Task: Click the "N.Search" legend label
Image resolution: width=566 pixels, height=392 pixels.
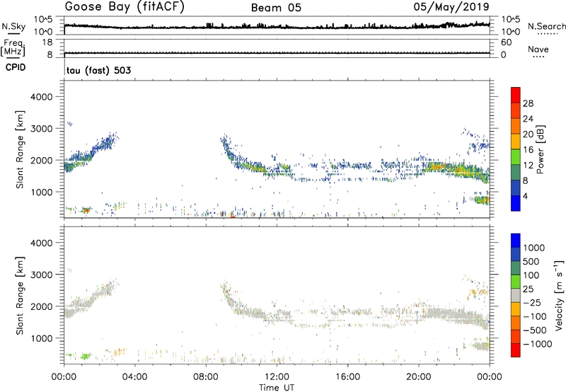Action: click(546, 26)
